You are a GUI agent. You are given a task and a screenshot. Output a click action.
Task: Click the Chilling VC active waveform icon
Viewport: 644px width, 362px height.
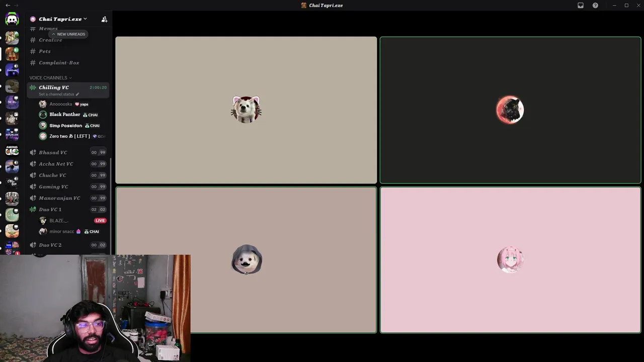pos(33,87)
